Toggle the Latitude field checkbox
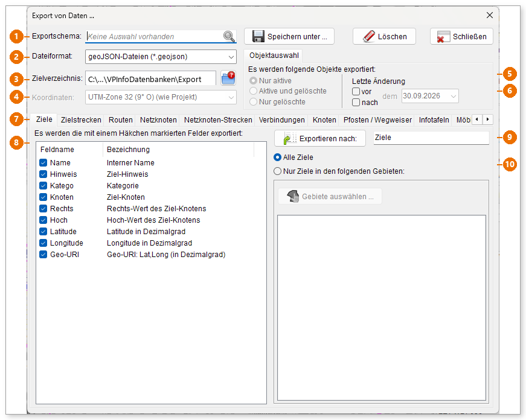The width and height of the screenshot is (526, 420). (43, 231)
